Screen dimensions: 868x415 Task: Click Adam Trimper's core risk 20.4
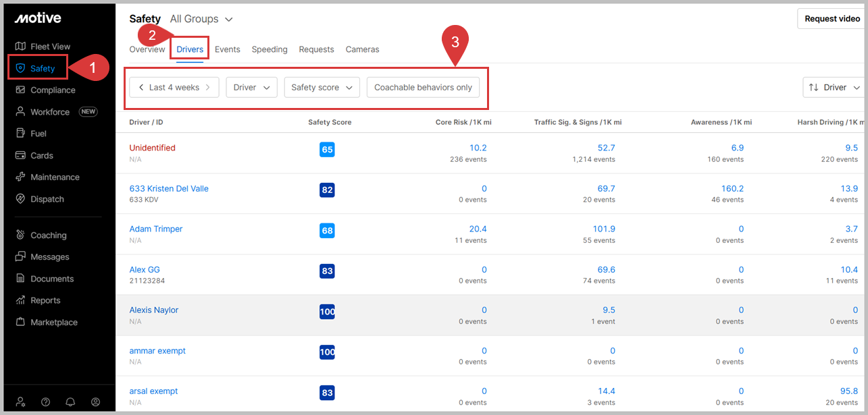coord(478,229)
